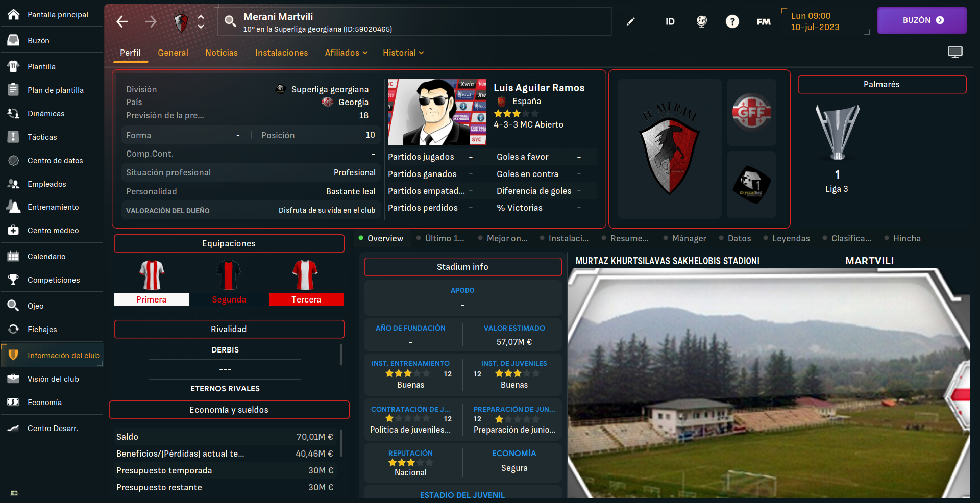Switch to the Instalaciones tab

(281, 53)
